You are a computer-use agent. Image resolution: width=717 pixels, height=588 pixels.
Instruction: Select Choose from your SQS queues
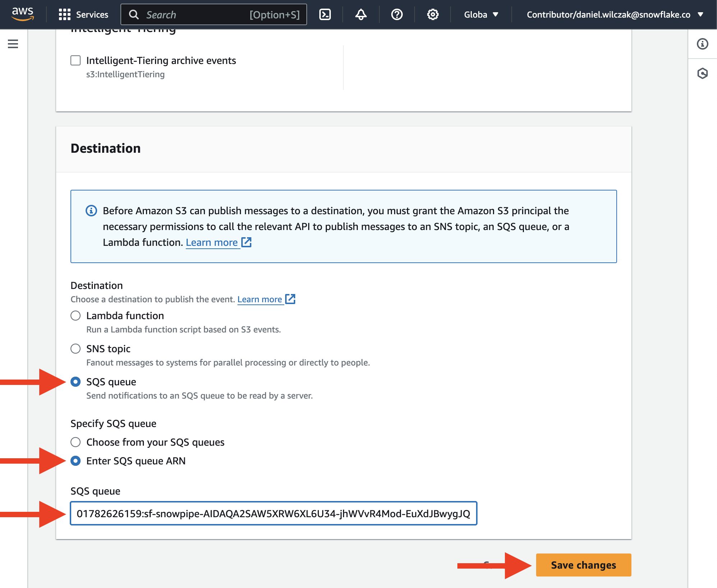pos(76,442)
